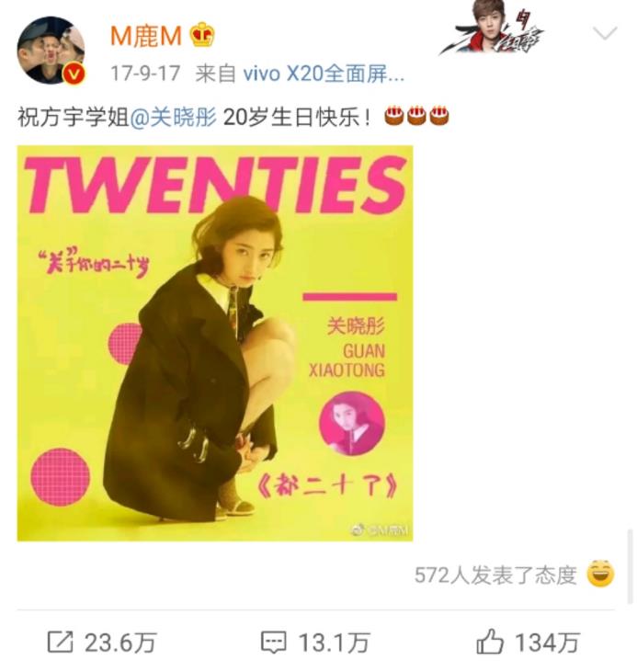Screen dimensions: 637x672
Task: Click the scrollbar at the right edge
Action: tap(630, 566)
